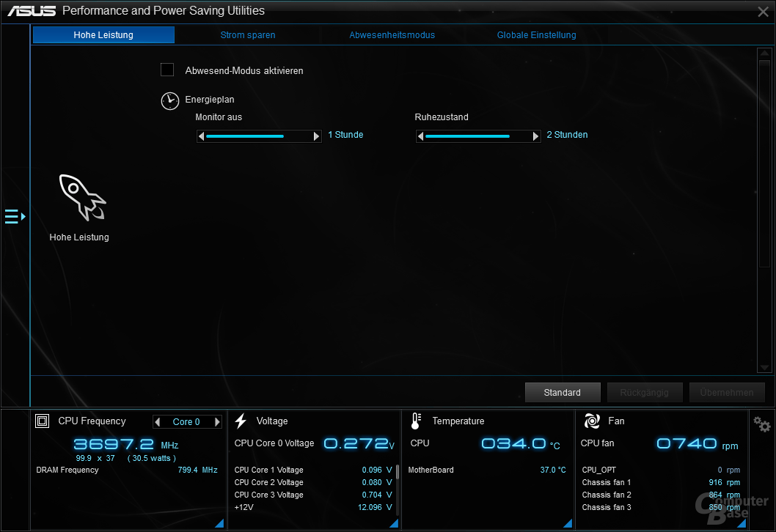Increase Ruhezustand time with right arrow
This screenshot has width=776, height=532.
(536, 136)
